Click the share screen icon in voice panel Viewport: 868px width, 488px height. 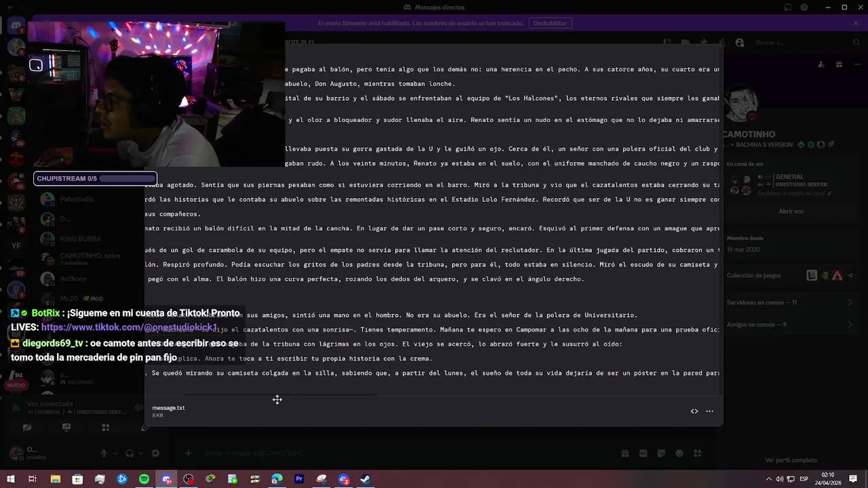click(66, 428)
